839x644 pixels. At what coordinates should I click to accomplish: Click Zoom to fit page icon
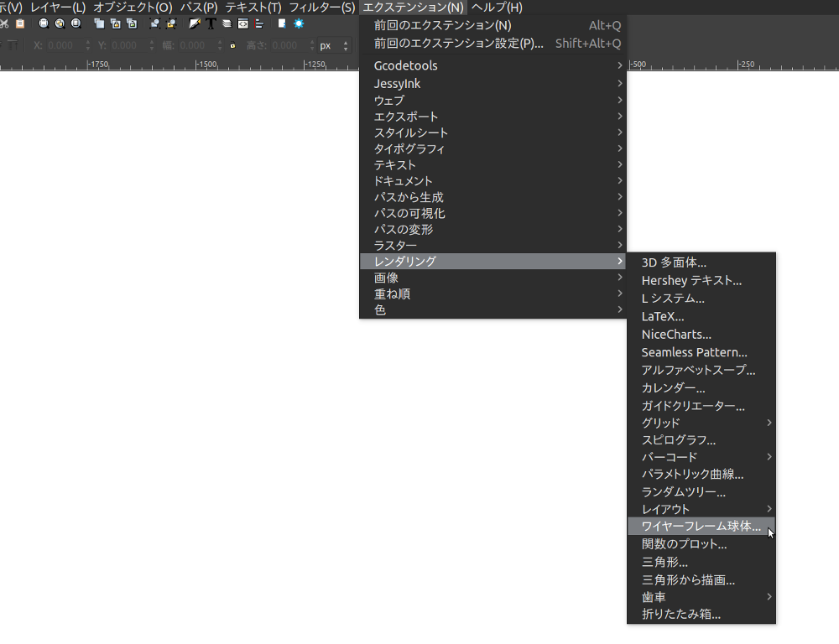[76, 23]
